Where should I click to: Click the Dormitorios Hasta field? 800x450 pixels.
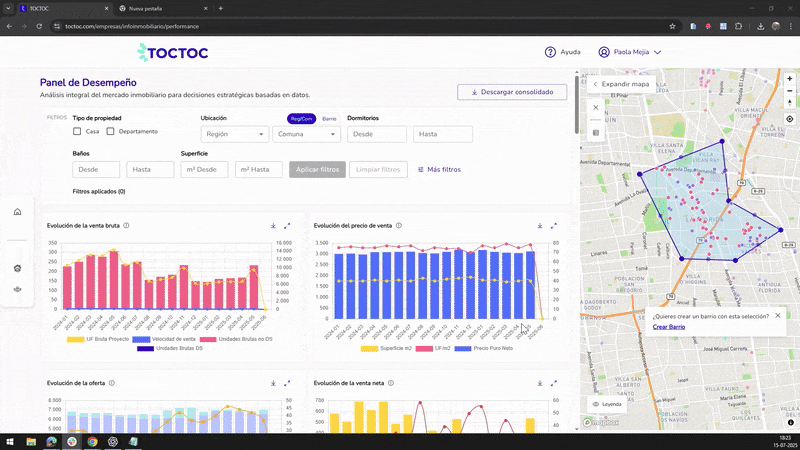click(443, 134)
